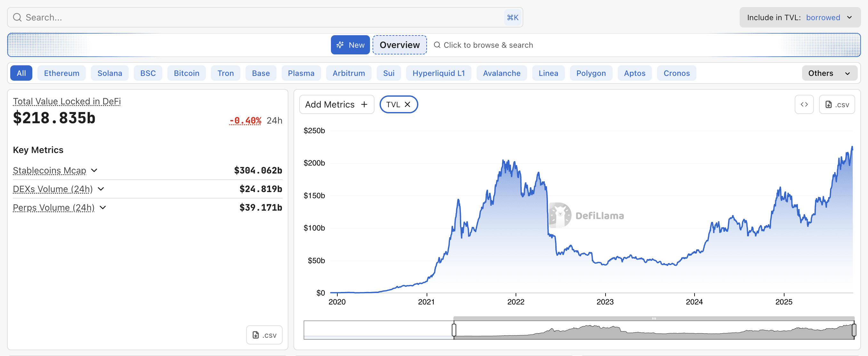Click the ⌘K shortcut badge
Screen dimensions: 868x356
[512, 17]
